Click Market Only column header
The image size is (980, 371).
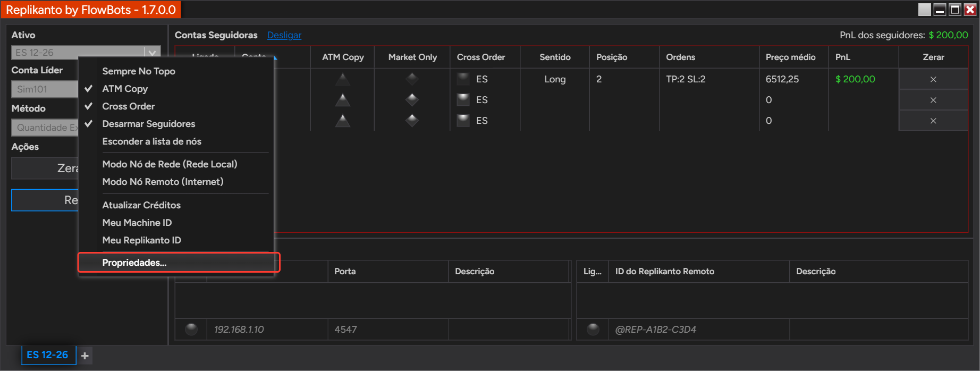pos(412,57)
